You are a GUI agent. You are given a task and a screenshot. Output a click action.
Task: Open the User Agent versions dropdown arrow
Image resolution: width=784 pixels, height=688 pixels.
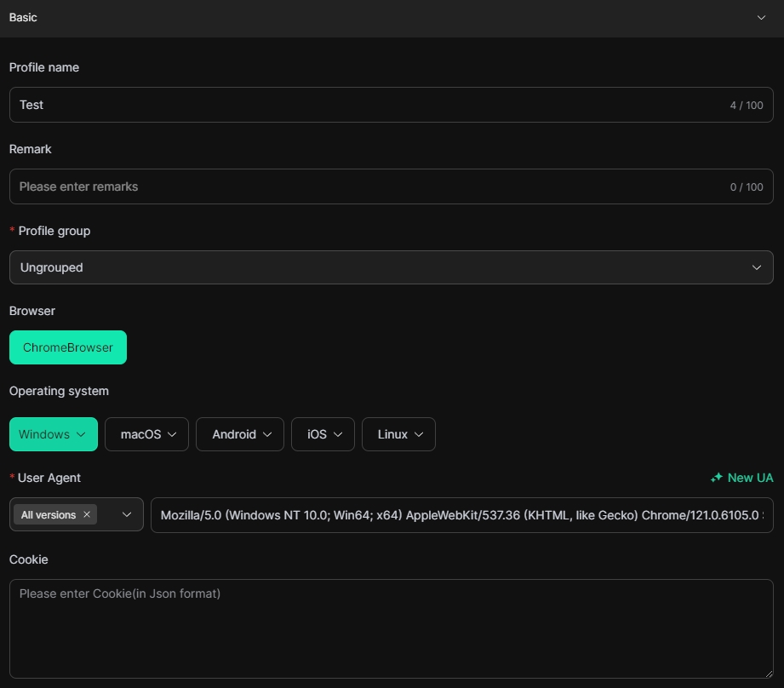(x=127, y=514)
